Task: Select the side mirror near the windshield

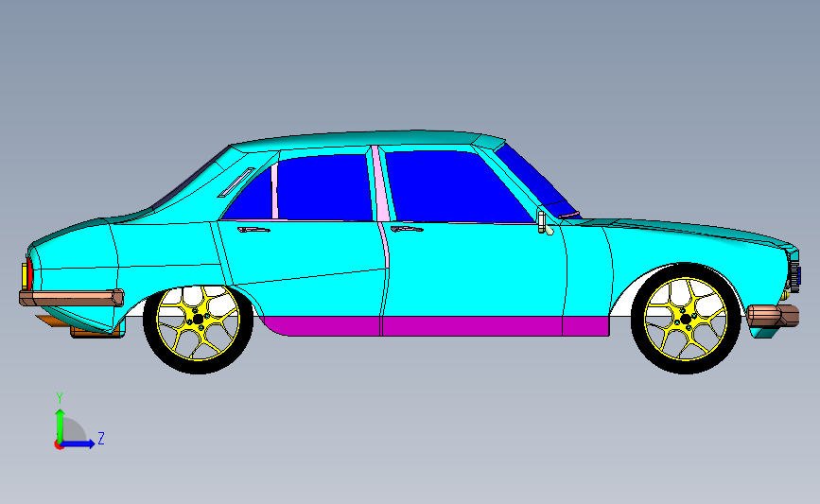Action: coord(545,223)
